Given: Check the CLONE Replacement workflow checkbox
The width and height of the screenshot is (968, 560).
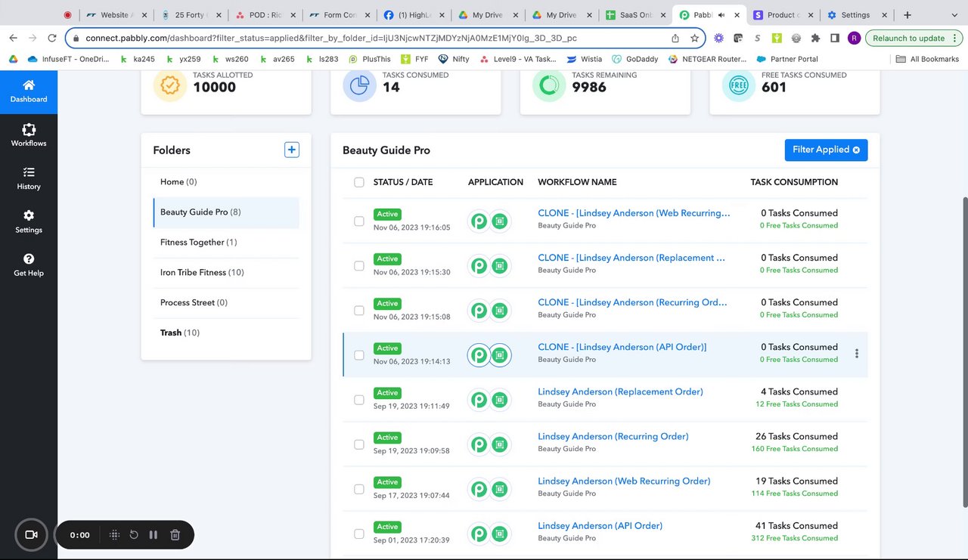Looking at the screenshot, I should (359, 266).
